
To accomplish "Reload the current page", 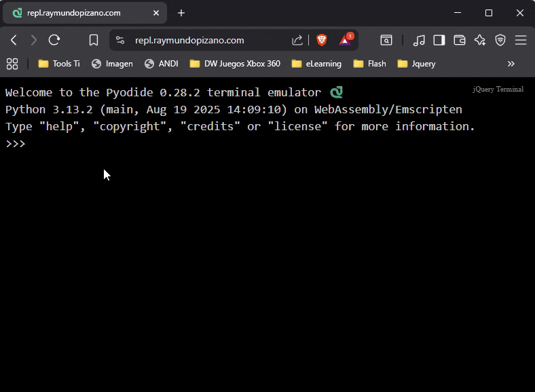I will coord(54,40).
